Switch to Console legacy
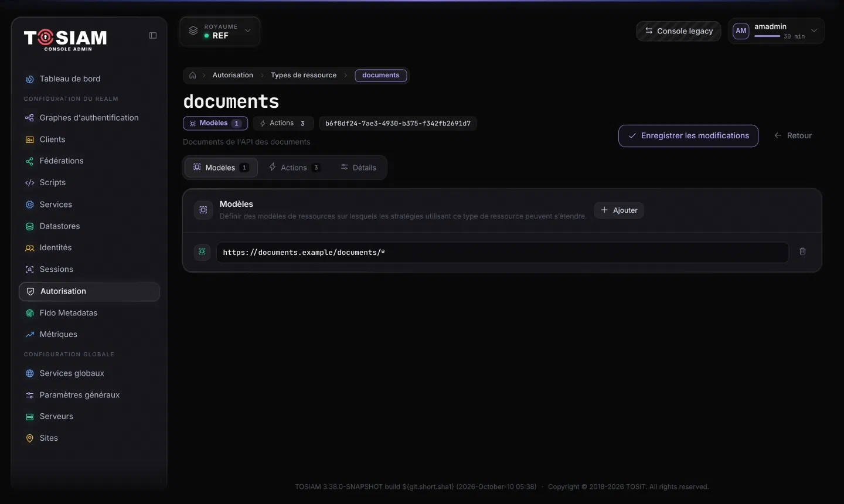844x504 pixels. (x=679, y=31)
